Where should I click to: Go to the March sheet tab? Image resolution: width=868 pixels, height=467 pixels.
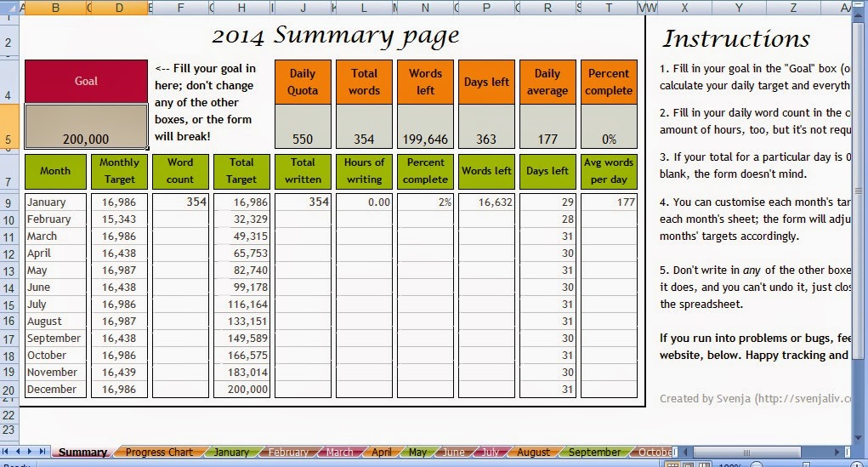tap(339, 452)
